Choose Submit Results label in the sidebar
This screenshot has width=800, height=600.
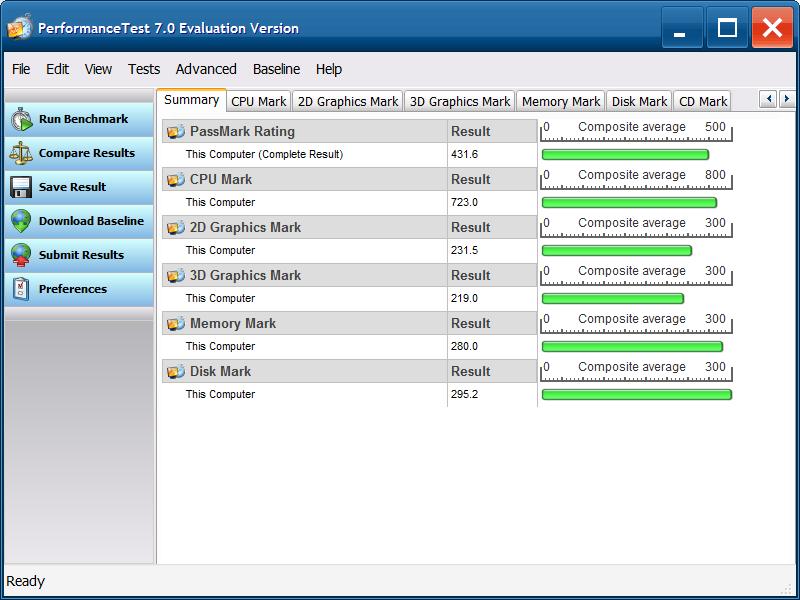(81, 255)
